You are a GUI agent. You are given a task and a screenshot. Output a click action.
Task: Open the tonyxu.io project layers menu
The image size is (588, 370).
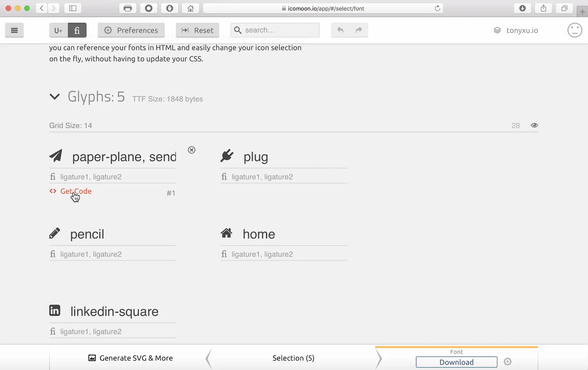tap(516, 30)
